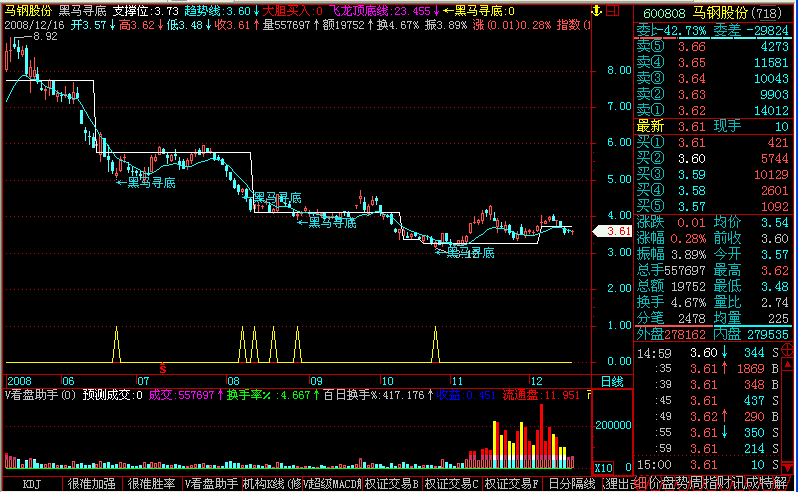The width and height of the screenshot is (798, 492).
Task: Click the X10 volume scale box
Action: pos(604,468)
